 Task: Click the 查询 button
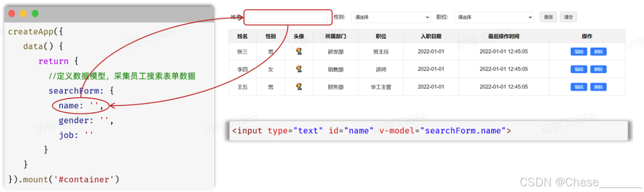548,17
